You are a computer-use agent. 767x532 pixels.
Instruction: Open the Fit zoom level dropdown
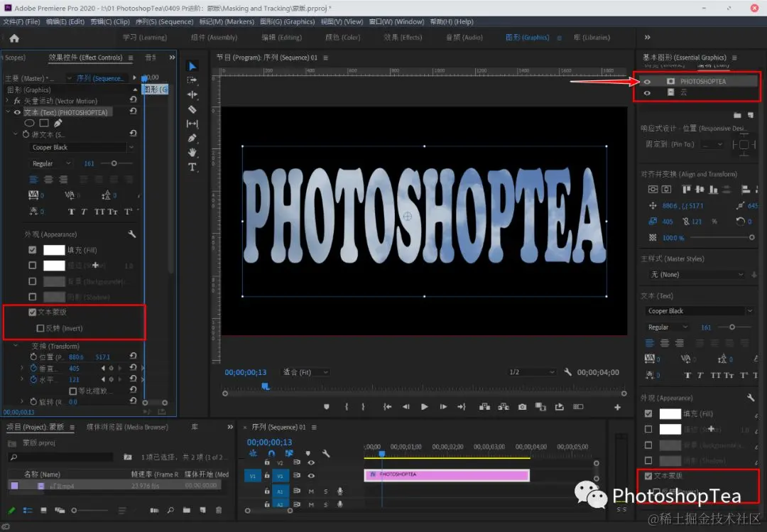pos(305,372)
